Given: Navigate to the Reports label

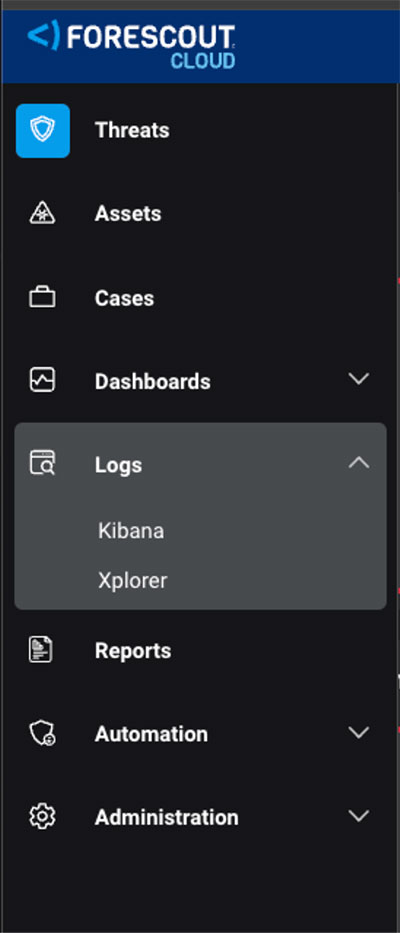Looking at the screenshot, I should [133, 651].
